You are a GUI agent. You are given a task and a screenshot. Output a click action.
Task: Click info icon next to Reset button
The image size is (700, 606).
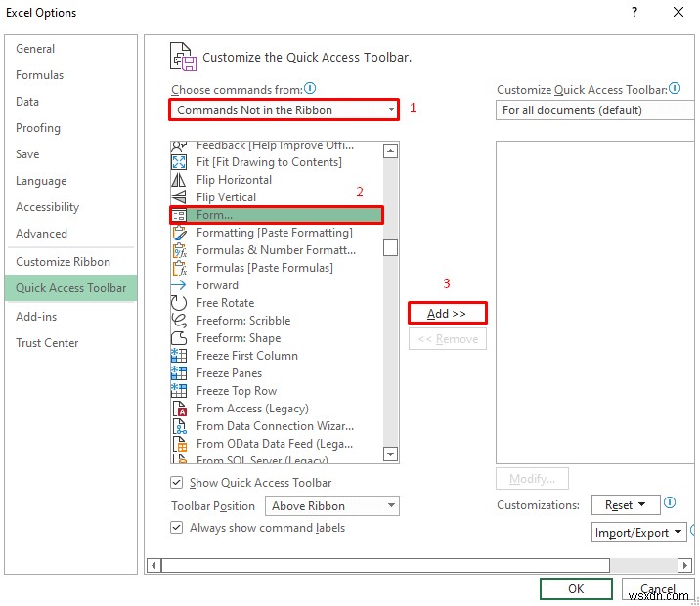tap(670, 503)
